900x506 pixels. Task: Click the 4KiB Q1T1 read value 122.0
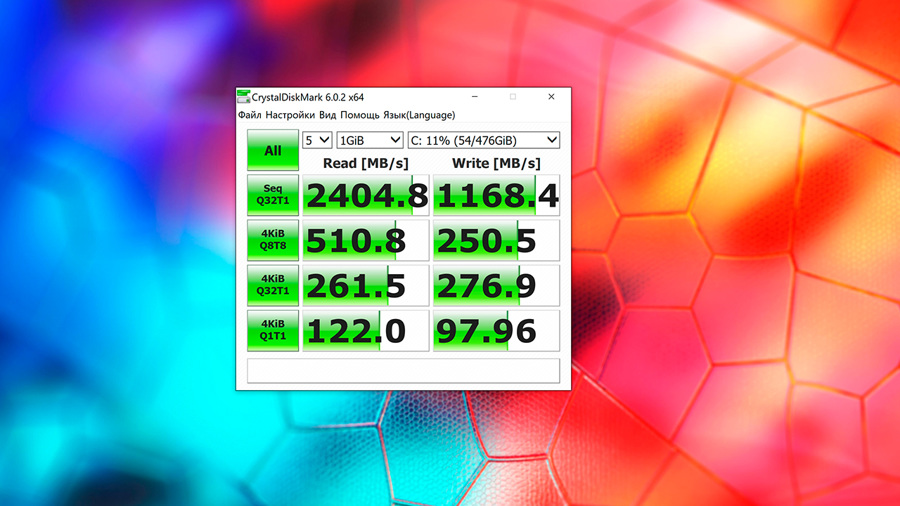click(x=366, y=330)
